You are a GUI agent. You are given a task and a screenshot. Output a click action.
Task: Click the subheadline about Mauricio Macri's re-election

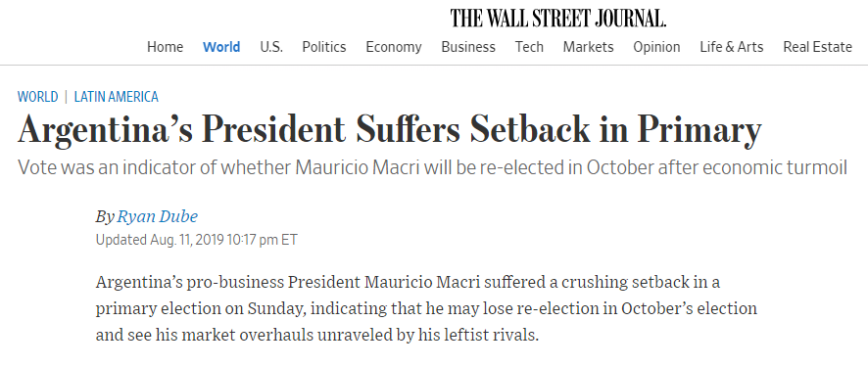433,167
